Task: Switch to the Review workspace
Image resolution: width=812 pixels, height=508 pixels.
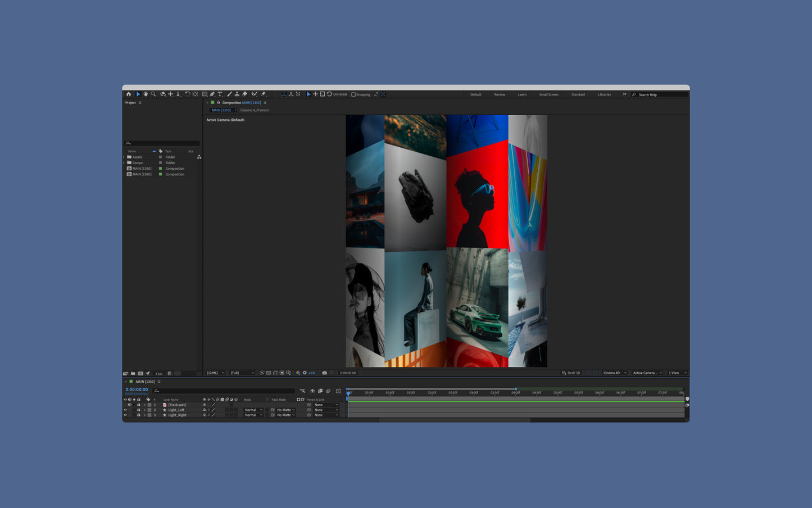Action: pyautogui.click(x=500, y=94)
